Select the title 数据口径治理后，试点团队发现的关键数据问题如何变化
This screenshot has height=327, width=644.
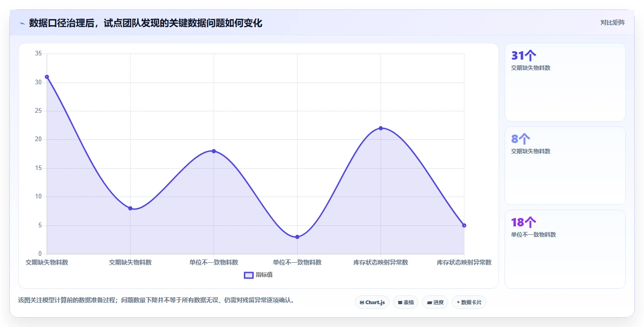(x=145, y=23)
